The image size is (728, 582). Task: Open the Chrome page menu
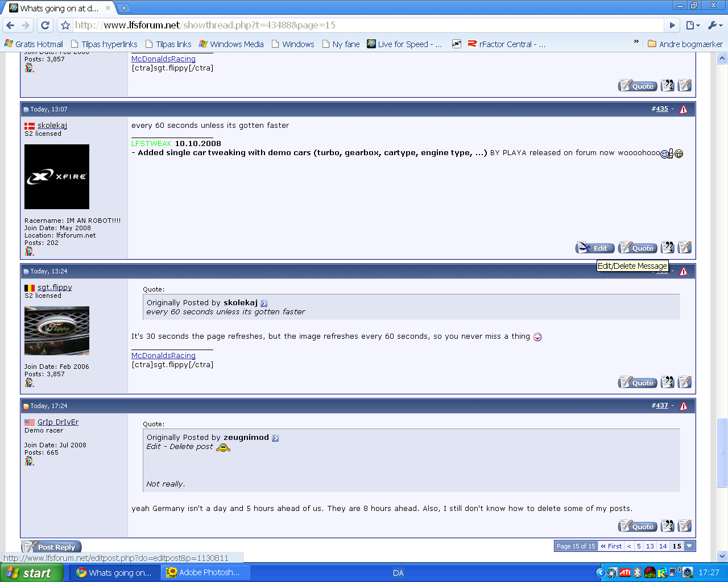(x=692, y=25)
